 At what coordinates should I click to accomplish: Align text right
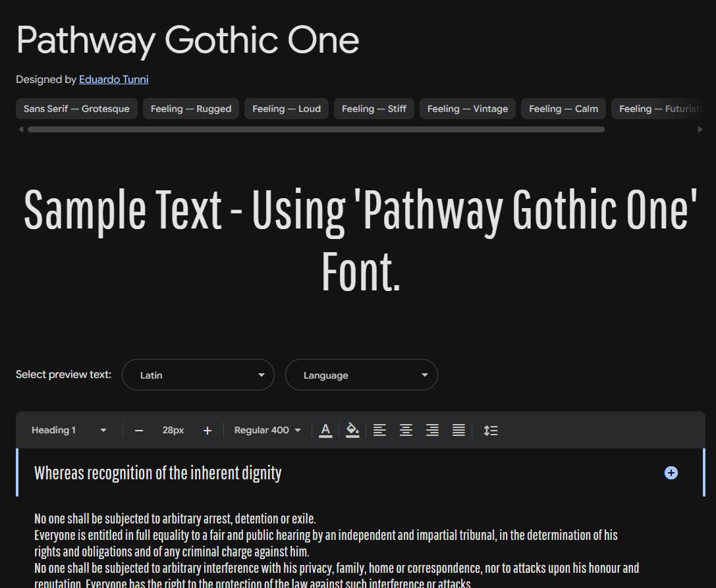[x=432, y=430]
